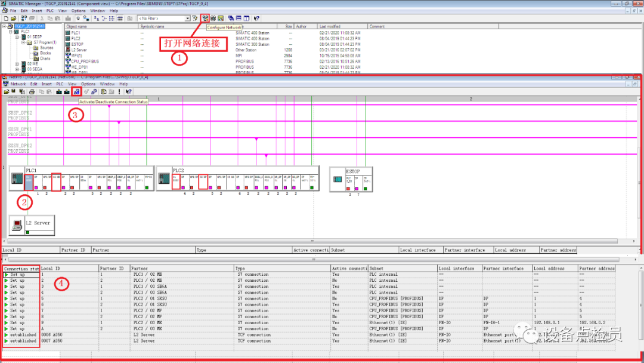The image size is (644, 363).
Task: Select the CPU_PROFIBUS object in the list
Action: (85, 61)
